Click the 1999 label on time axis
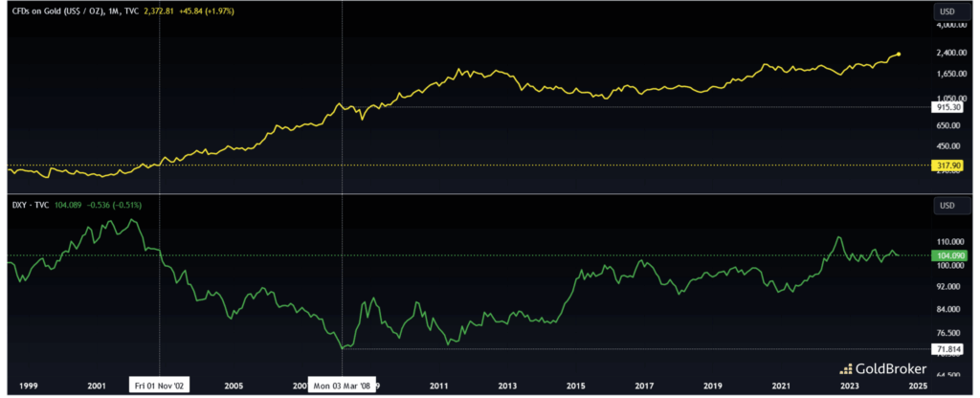 pos(28,386)
